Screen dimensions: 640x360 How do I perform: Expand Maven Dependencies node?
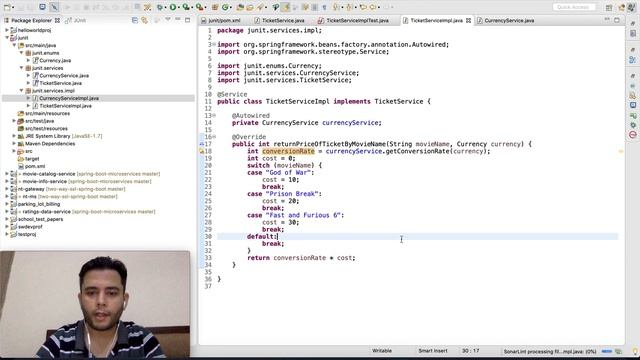click(14, 144)
